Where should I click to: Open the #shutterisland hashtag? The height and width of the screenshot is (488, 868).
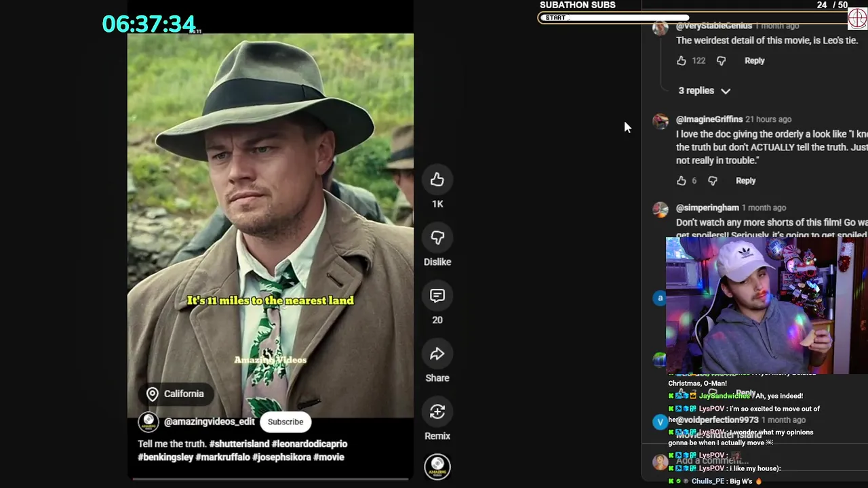coord(239,444)
